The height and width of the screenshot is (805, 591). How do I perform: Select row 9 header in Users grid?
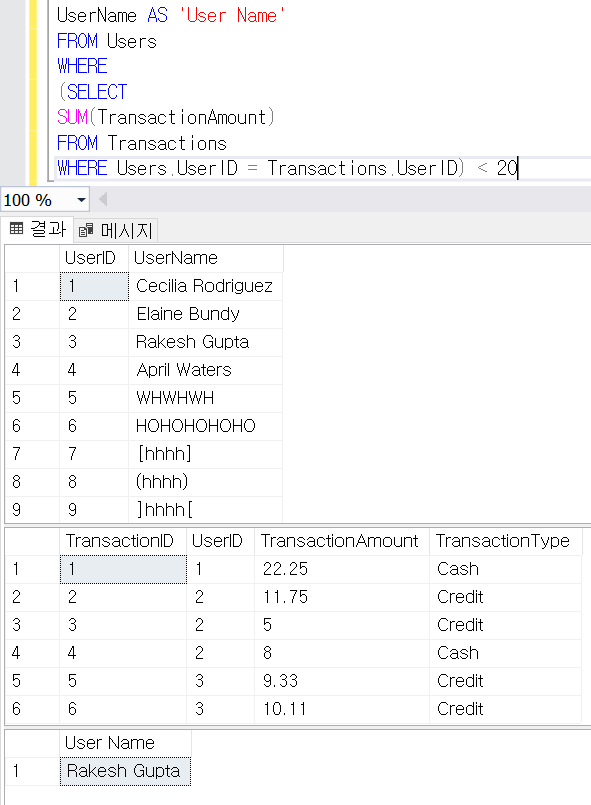32,509
